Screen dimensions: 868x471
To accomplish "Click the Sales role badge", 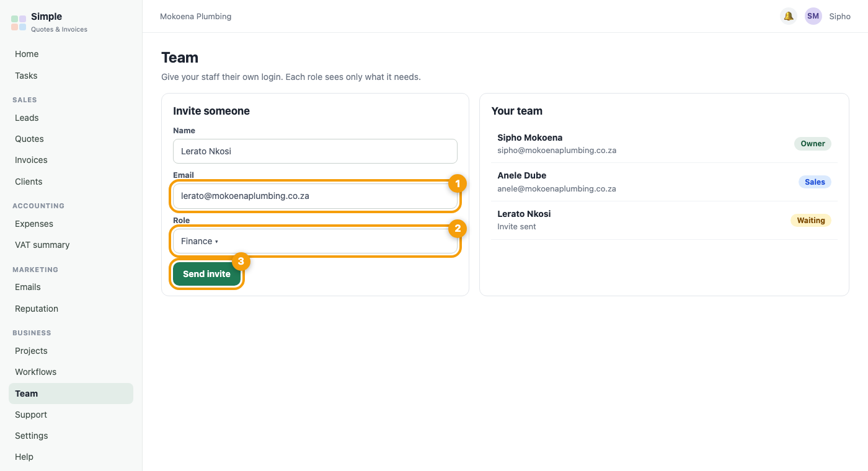I will tap(815, 182).
